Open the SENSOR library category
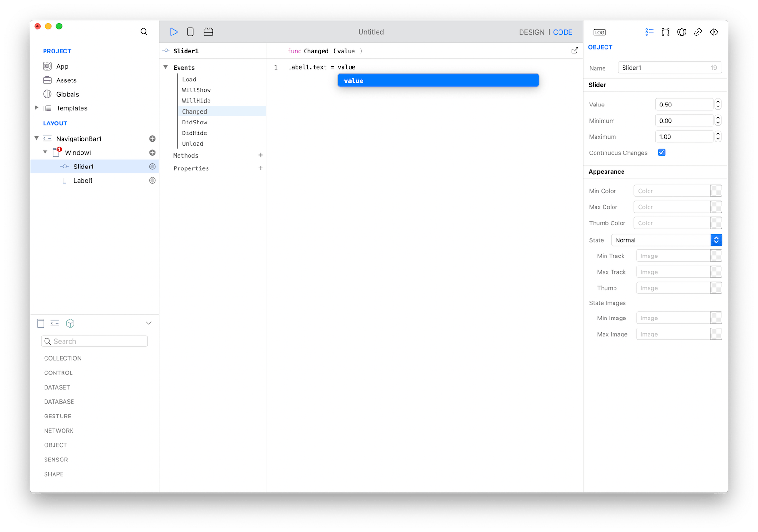758x532 pixels. click(x=56, y=460)
